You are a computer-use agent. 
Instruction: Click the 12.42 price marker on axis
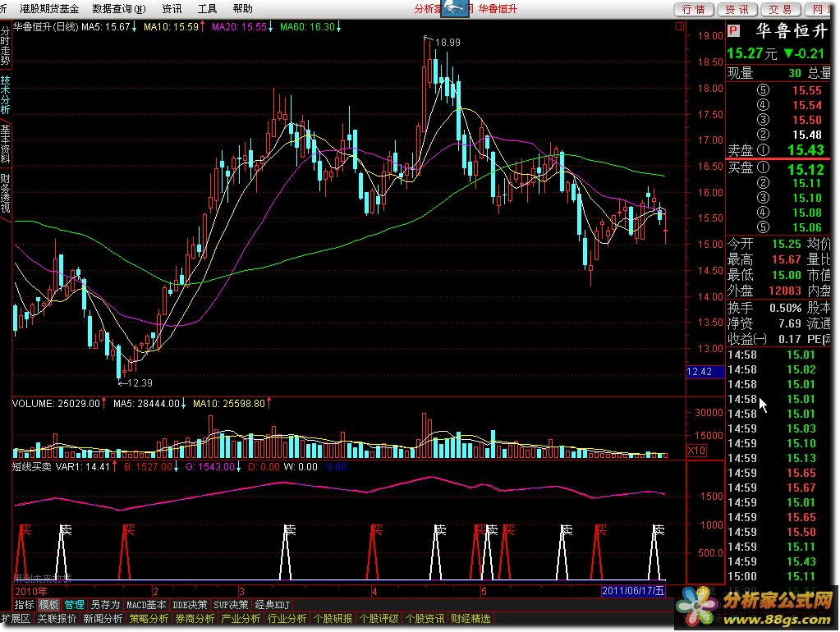coord(705,372)
